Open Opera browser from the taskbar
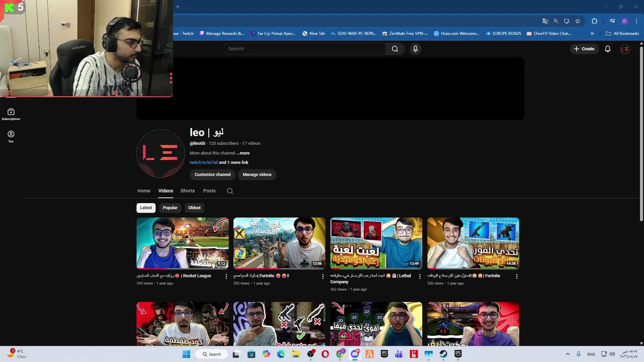 tap(325, 354)
